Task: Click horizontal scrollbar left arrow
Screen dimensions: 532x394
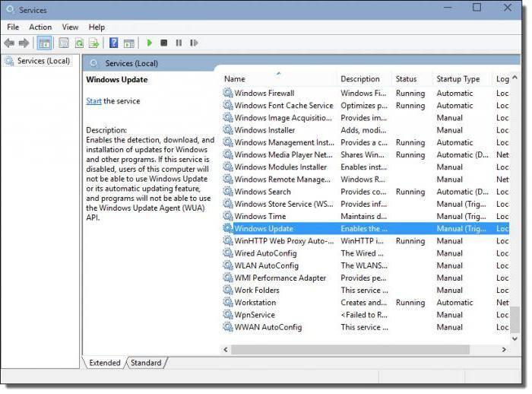Action: point(226,350)
